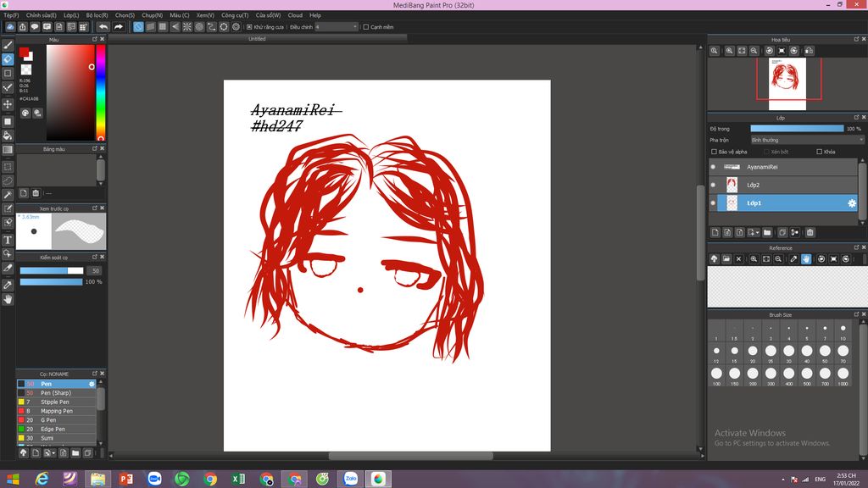This screenshot has width=868, height=488.
Task: Zoom in on the Navigator panel
Action: click(x=730, y=51)
